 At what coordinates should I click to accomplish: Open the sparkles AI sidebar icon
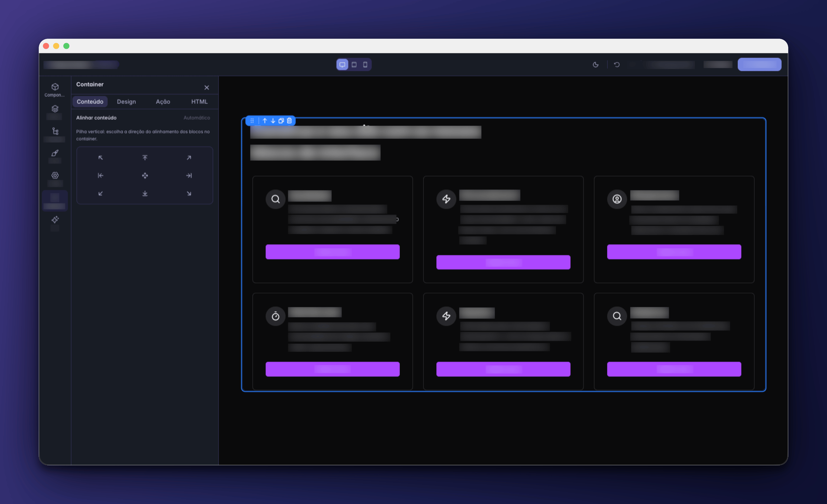(x=55, y=219)
